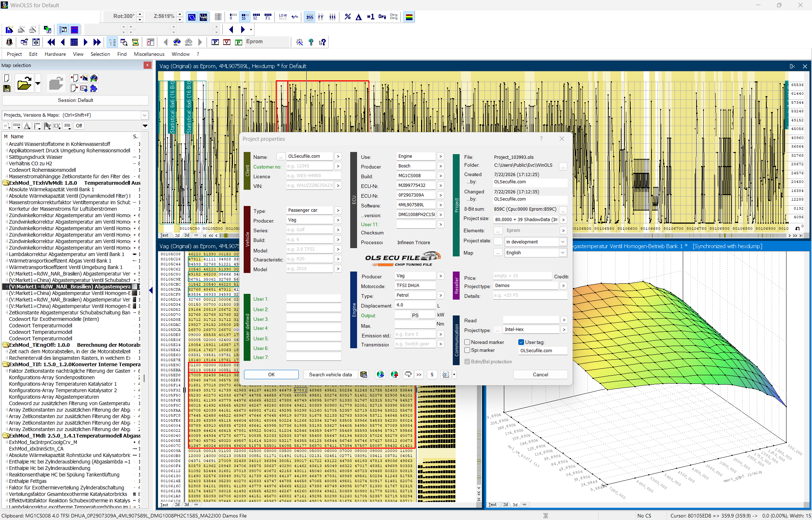Toggle the Off filter button in Map selection
812x520 pixels.
point(79,126)
